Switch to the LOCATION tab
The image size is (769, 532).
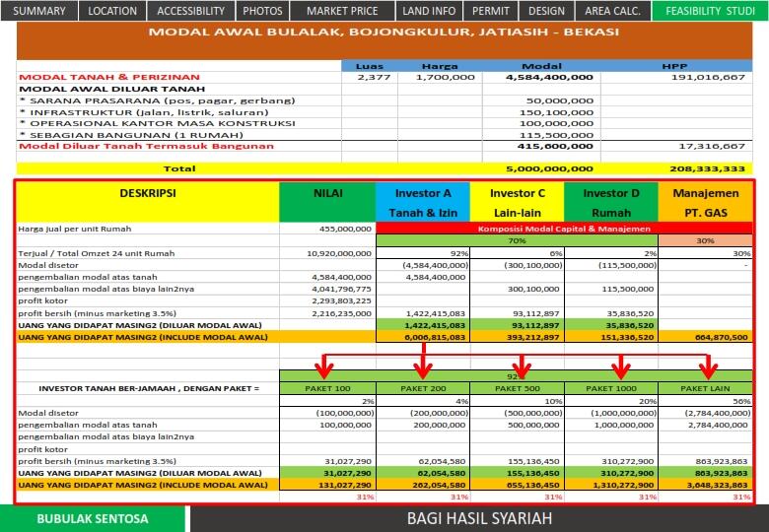112,10
